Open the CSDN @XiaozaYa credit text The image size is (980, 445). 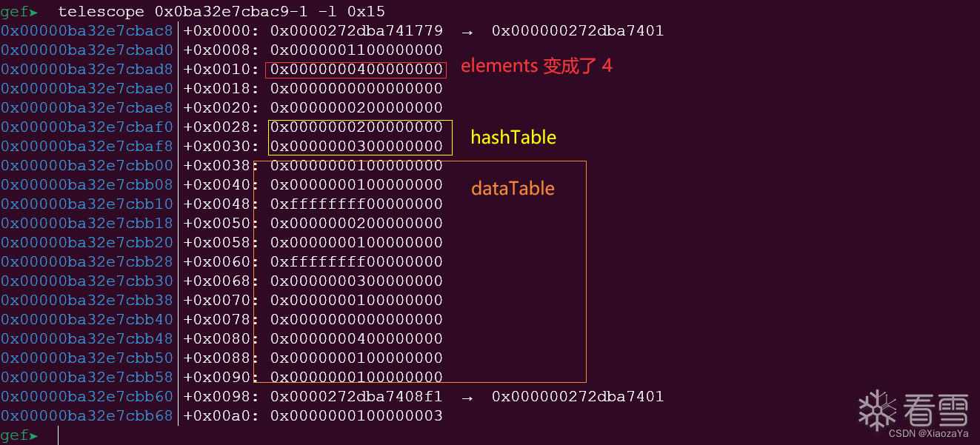click(928, 433)
